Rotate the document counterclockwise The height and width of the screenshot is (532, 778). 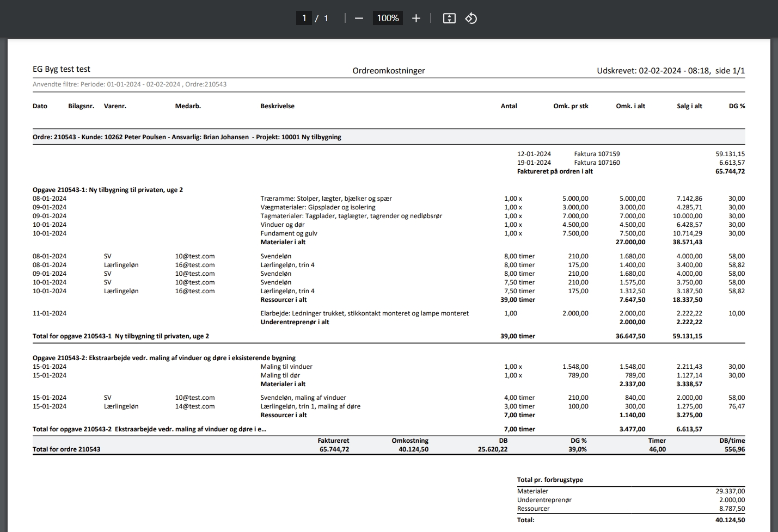point(471,18)
